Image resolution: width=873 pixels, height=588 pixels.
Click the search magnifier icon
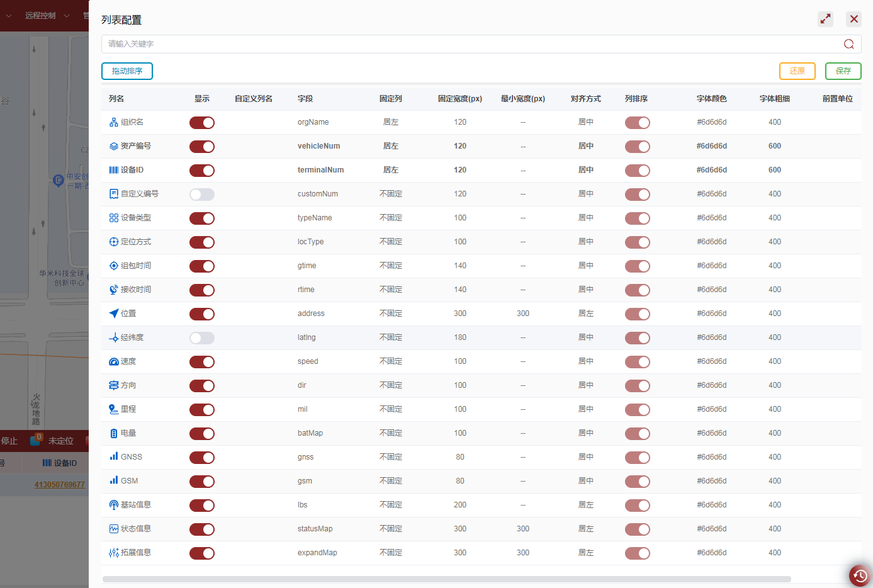(x=848, y=44)
